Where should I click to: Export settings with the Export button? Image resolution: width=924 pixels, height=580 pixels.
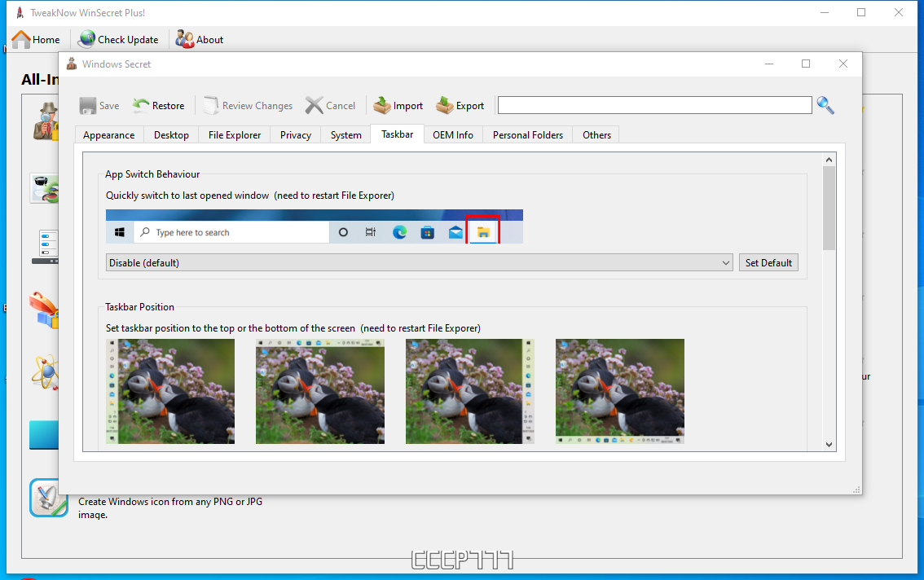[460, 106]
